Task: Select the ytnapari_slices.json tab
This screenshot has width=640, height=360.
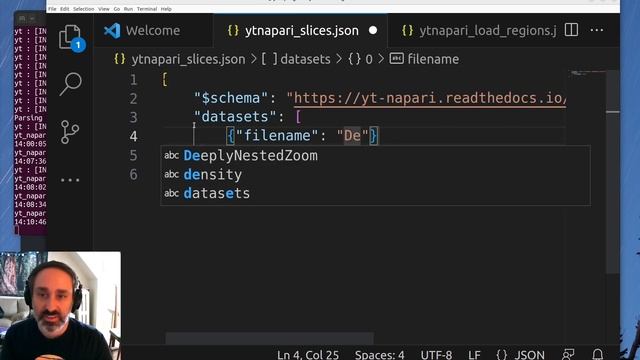Action: [x=300, y=30]
